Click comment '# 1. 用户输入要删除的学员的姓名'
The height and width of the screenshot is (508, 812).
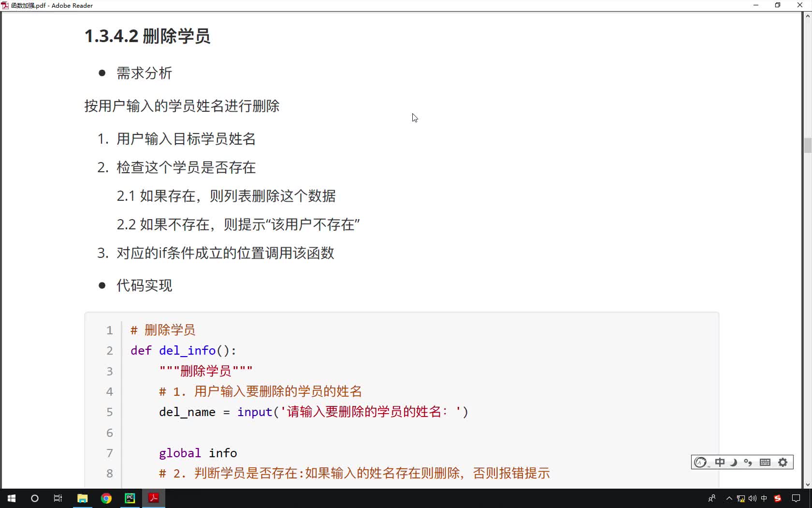coord(261,391)
